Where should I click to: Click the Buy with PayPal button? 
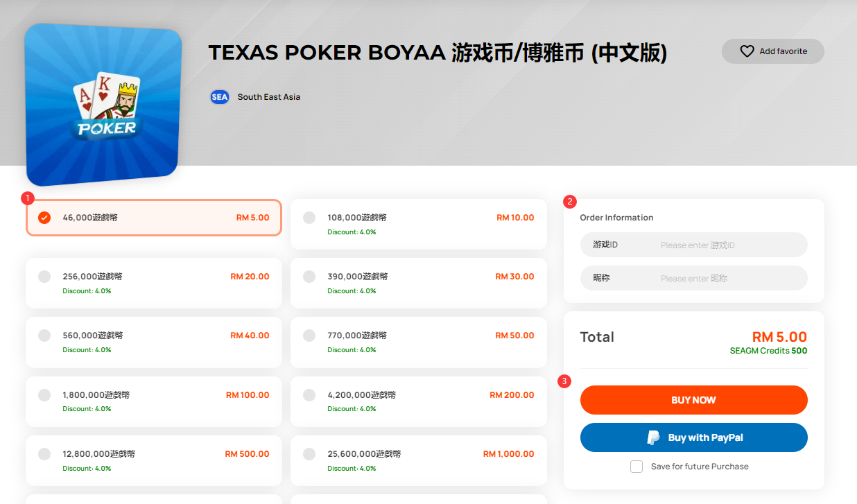694,437
